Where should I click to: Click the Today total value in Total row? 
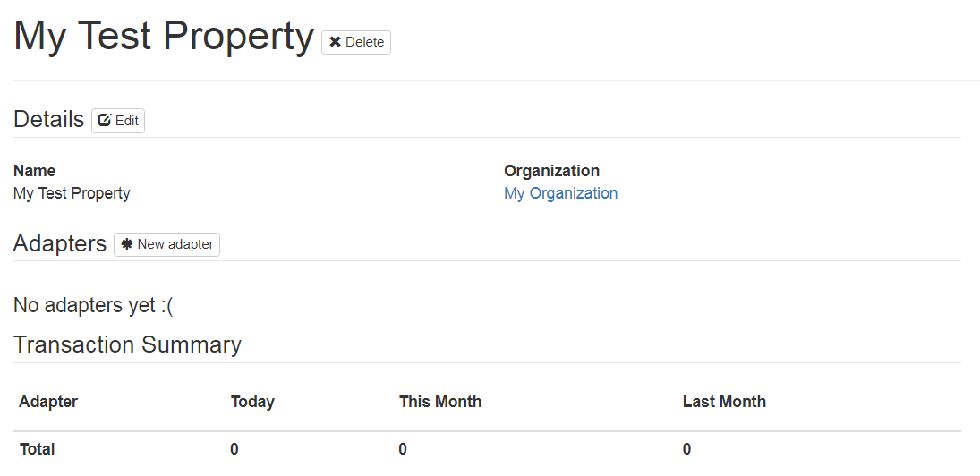(x=234, y=449)
